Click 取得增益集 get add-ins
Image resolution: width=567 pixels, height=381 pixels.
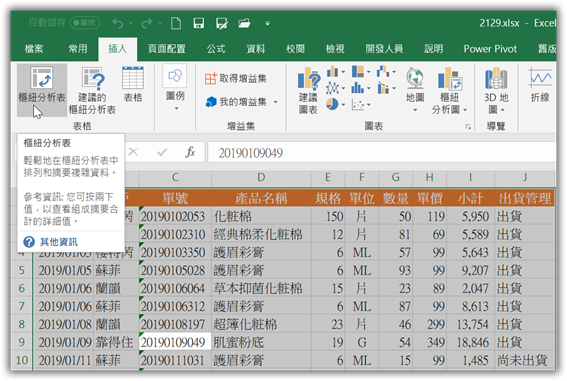click(x=235, y=78)
